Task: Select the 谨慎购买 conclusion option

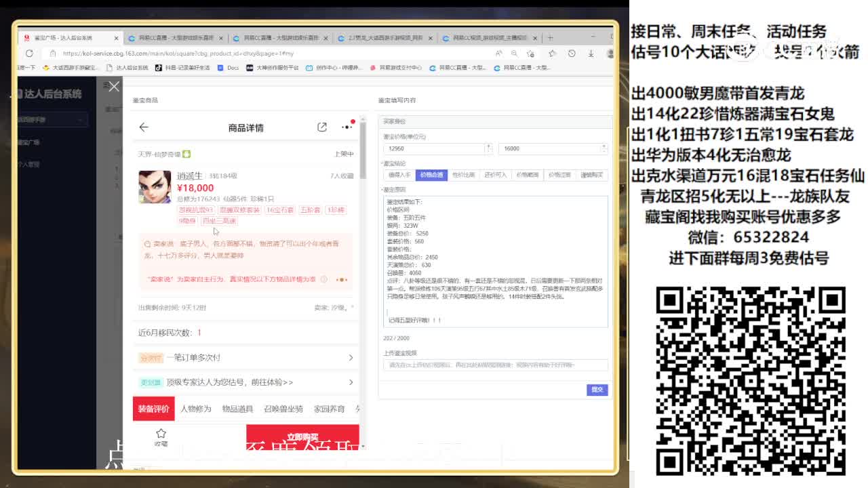Action: 591,175
